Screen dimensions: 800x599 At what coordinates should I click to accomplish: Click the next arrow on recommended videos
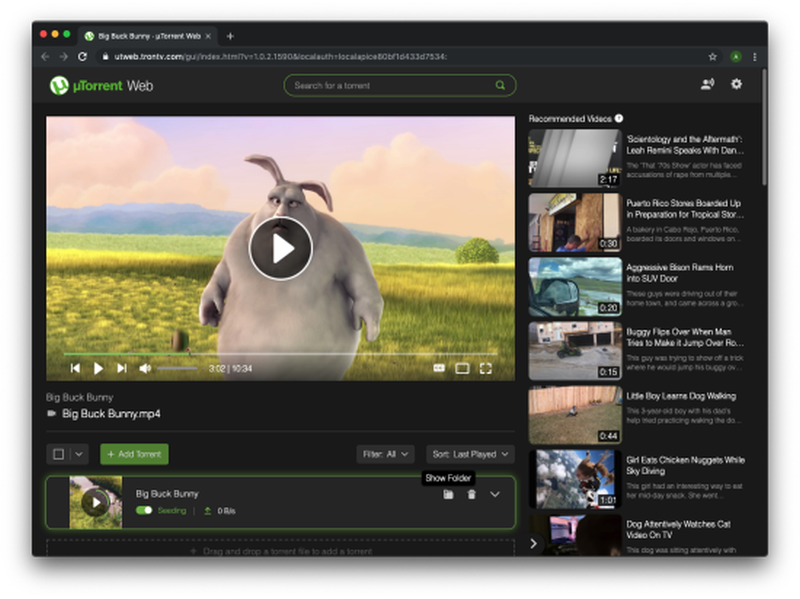click(534, 544)
